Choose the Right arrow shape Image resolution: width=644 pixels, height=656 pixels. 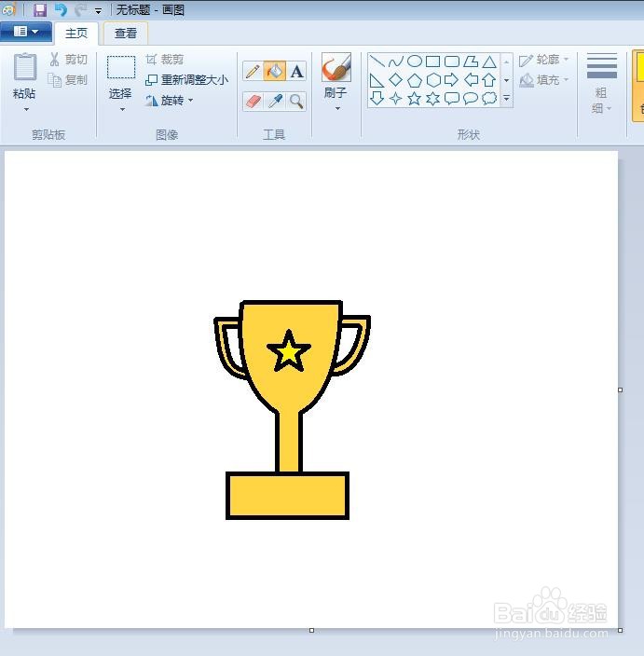[x=451, y=80]
